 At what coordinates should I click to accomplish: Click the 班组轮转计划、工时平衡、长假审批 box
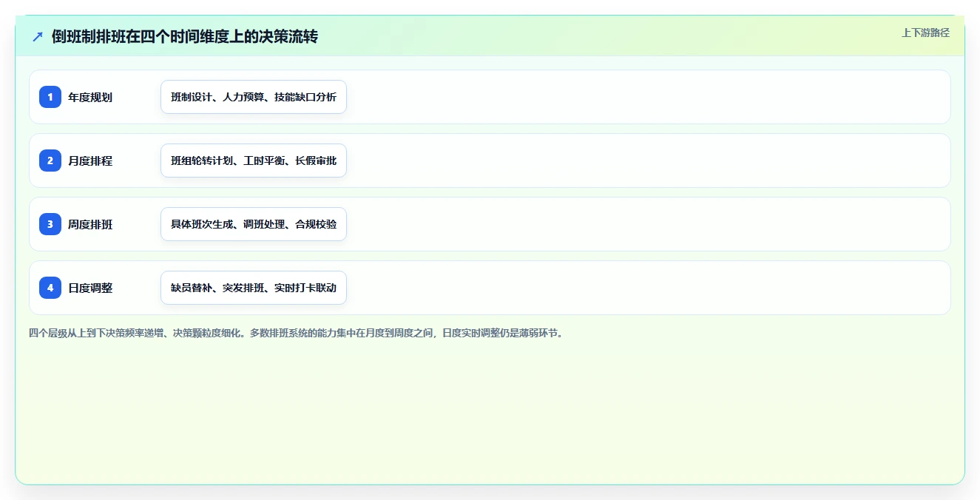(254, 161)
